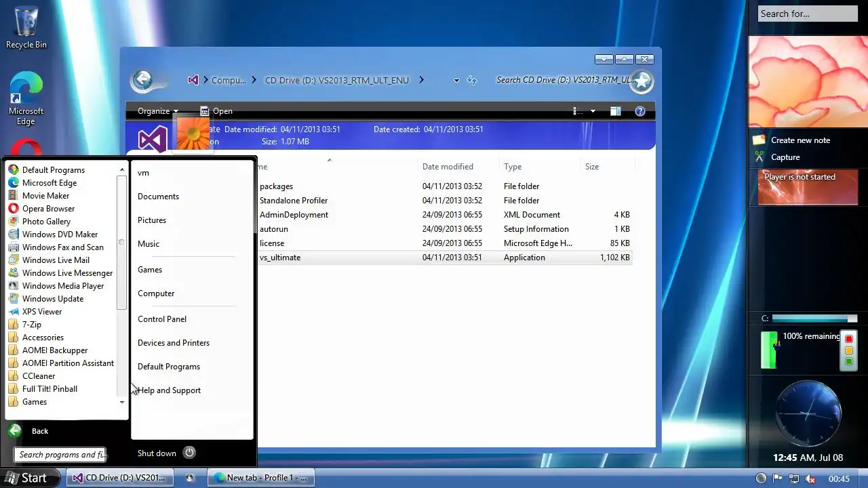Open the address bar history dropdown

coord(456,80)
